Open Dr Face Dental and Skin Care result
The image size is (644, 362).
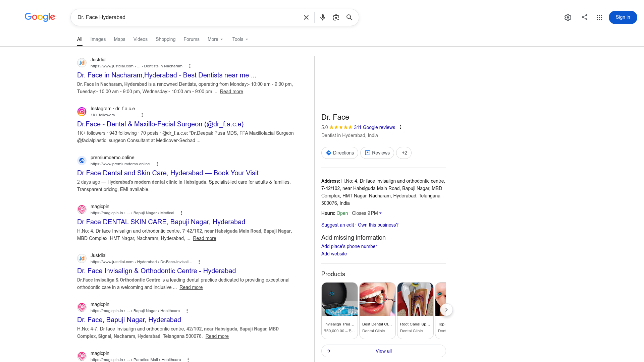pos(168,173)
